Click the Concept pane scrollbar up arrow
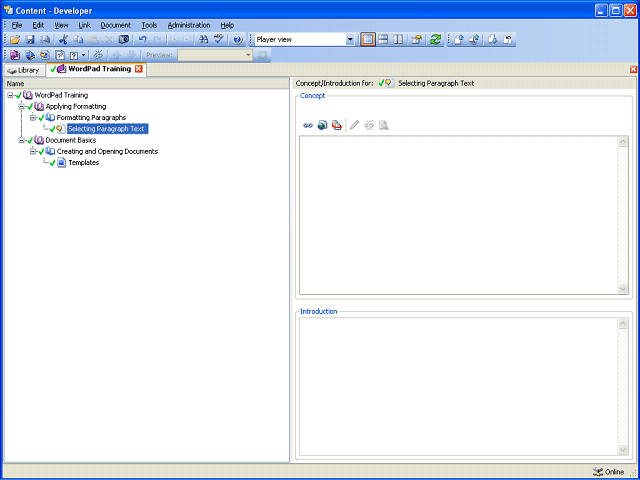Viewport: 640px width, 480px height. (x=623, y=142)
